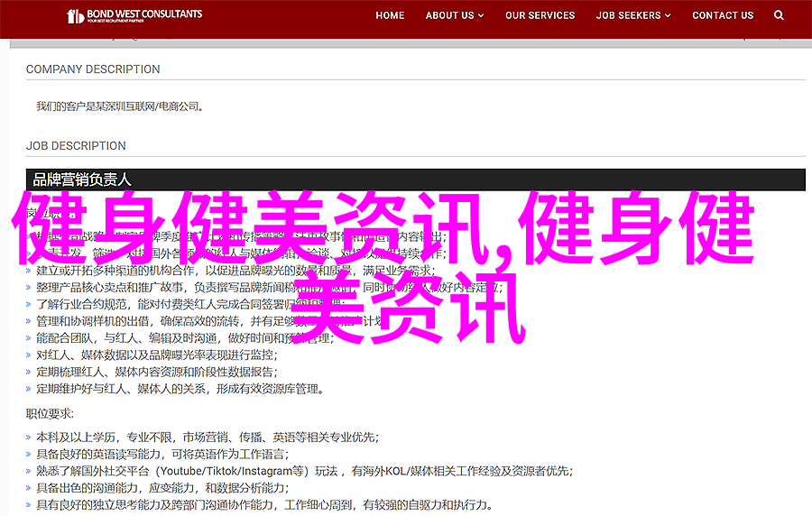Screen dimensions: 812x516
Task: Click the About Us menu label
Action: 449,15
